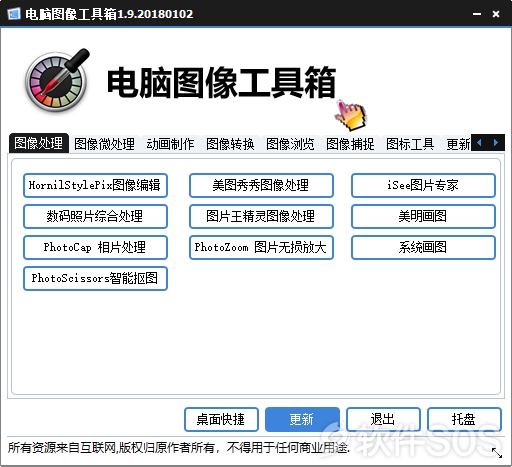Open iSee图片专家
The width and height of the screenshot is (512, 467).
(423, 185)
